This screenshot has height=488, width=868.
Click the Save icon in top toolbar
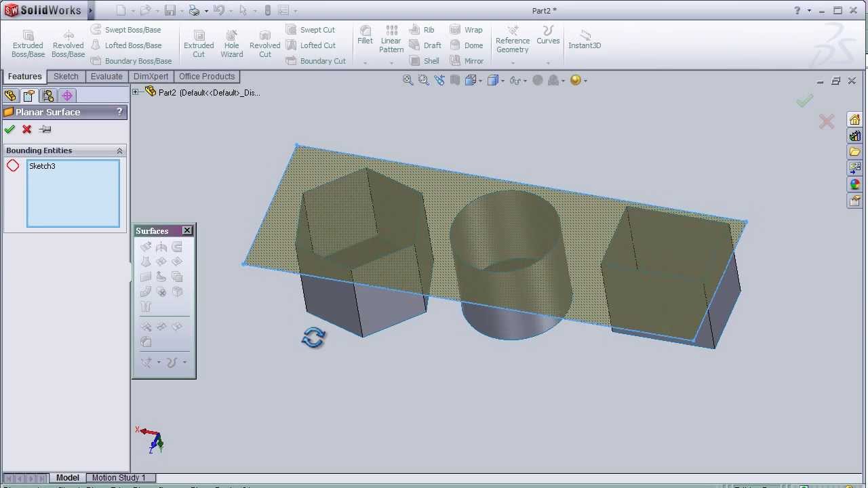pyautogui.click(x=170, y=10)
